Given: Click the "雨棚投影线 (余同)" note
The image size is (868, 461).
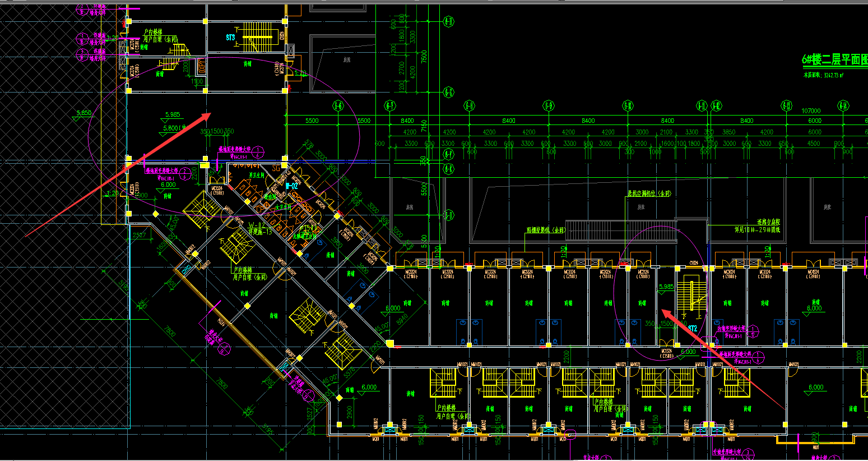Looking at the screenshot, I should (546, 230).
